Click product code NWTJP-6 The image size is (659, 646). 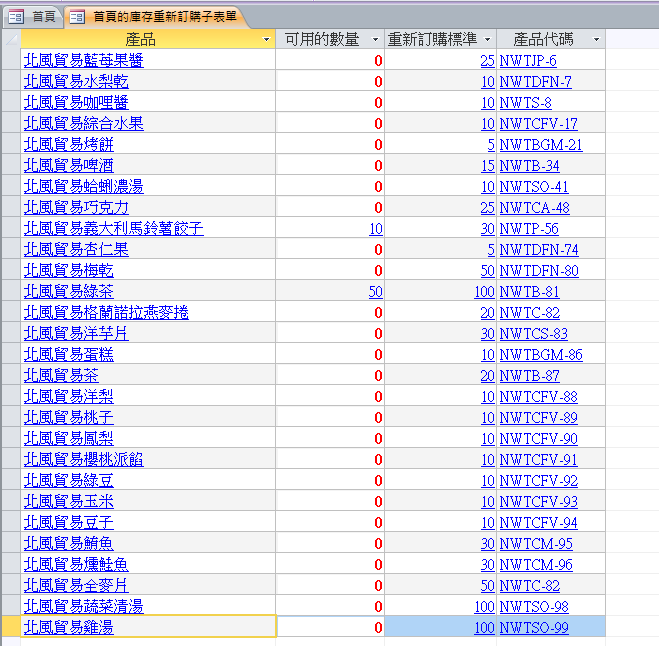(x=528, y=61)
